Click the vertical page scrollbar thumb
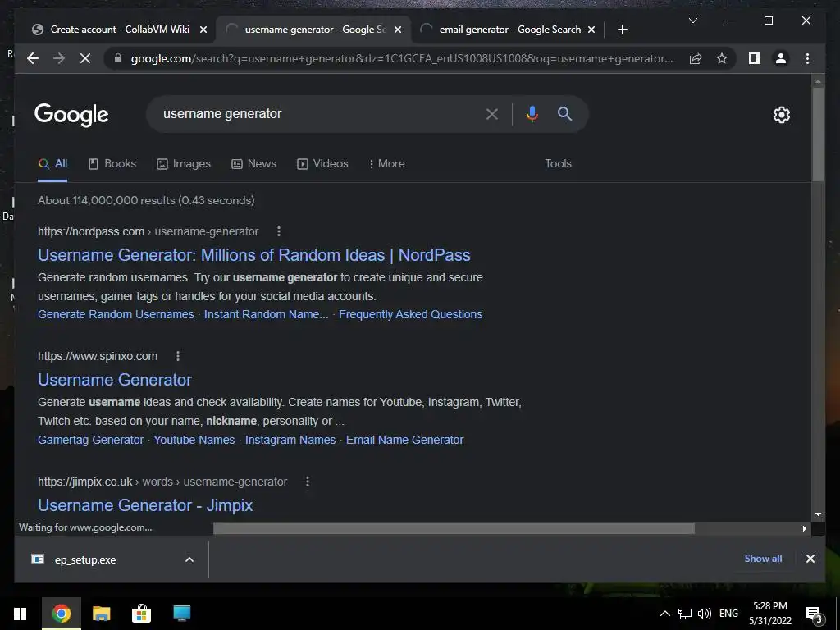This screenshot has width=840, height=630. pos(818,134)
